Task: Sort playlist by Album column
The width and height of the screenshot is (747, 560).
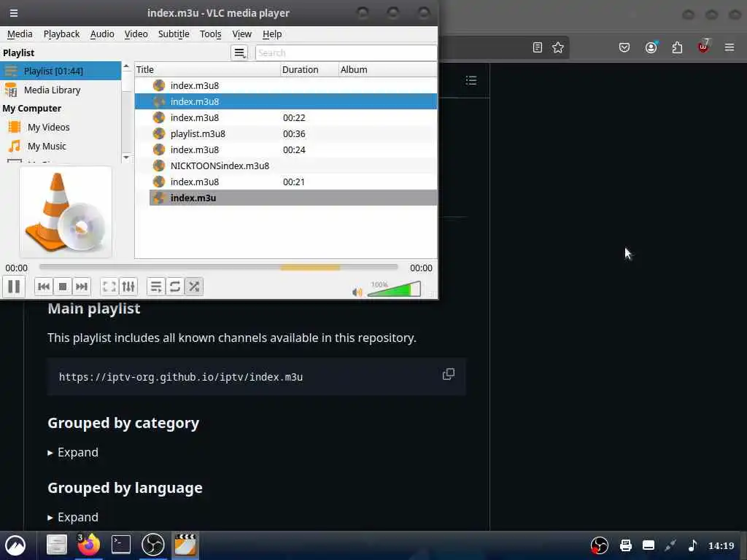Action: 387,69
